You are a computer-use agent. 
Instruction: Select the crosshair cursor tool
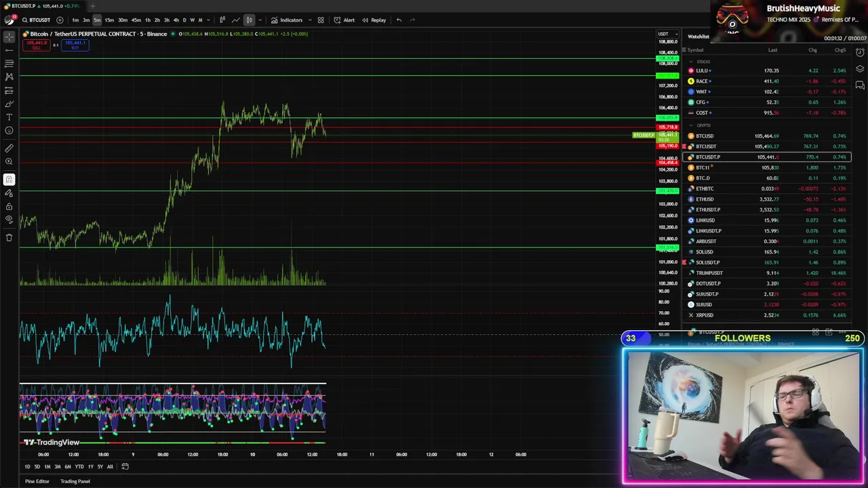(x=9, y=37)
